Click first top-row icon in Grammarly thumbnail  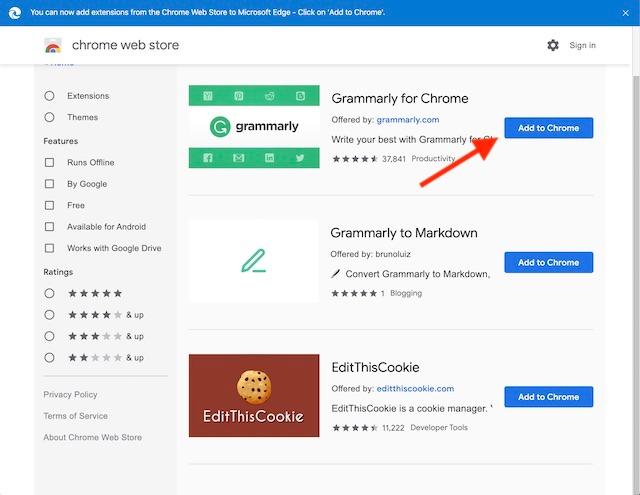click(x=208, y=96)
